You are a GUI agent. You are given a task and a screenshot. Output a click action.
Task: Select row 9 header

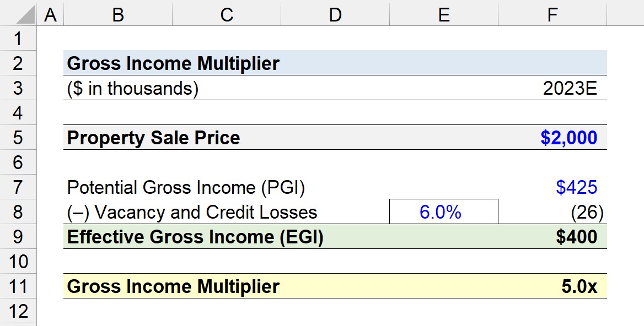click(18, 237)
